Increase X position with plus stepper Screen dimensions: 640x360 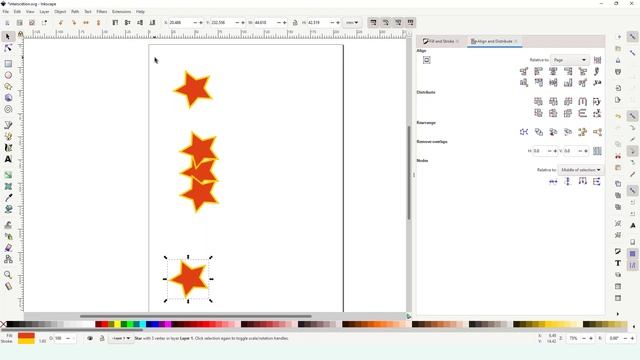coord(201,23)
